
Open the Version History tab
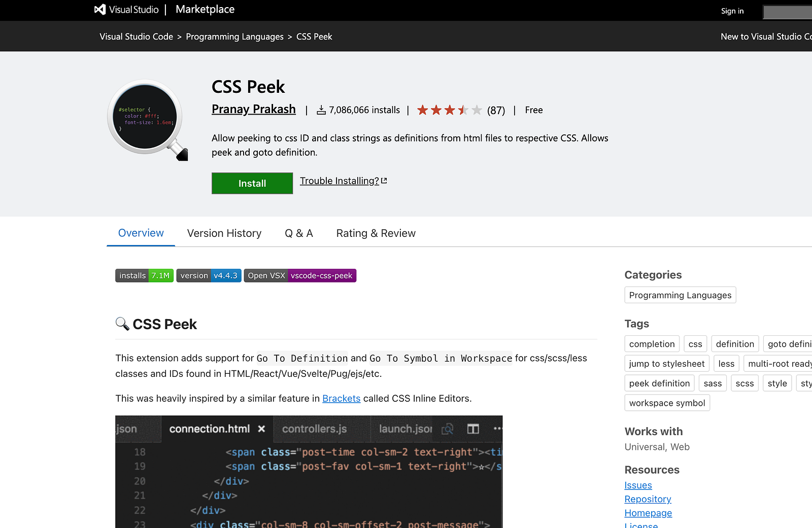coord(224,233)
